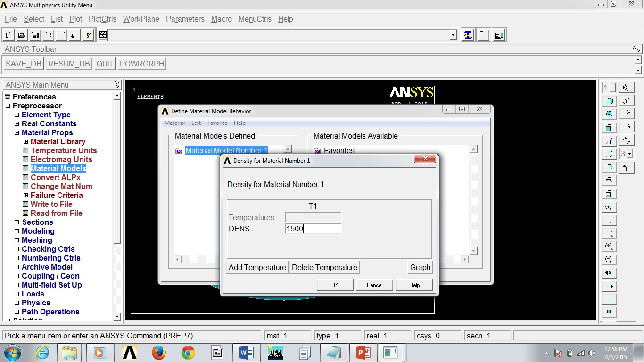This screenshot has height=362, width=644.
Task: Open the MenuCtrls menu
Action: (255, 19)
